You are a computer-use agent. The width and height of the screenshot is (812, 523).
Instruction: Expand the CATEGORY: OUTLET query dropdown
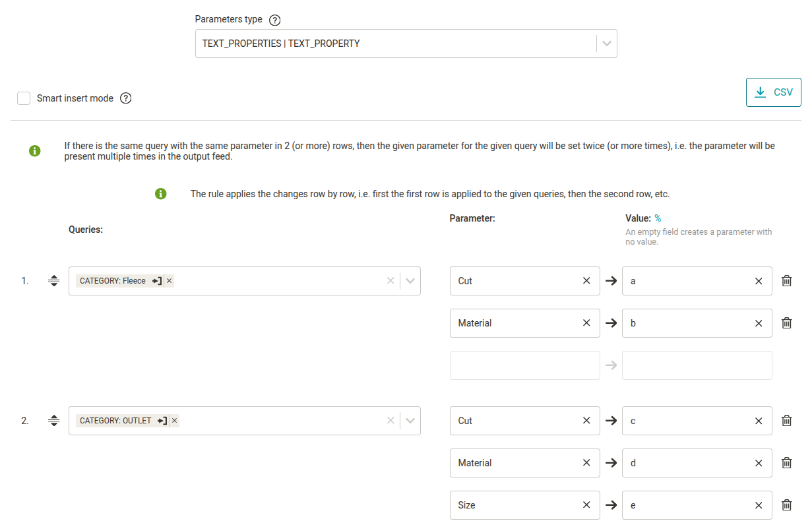(x=410, y=421)
